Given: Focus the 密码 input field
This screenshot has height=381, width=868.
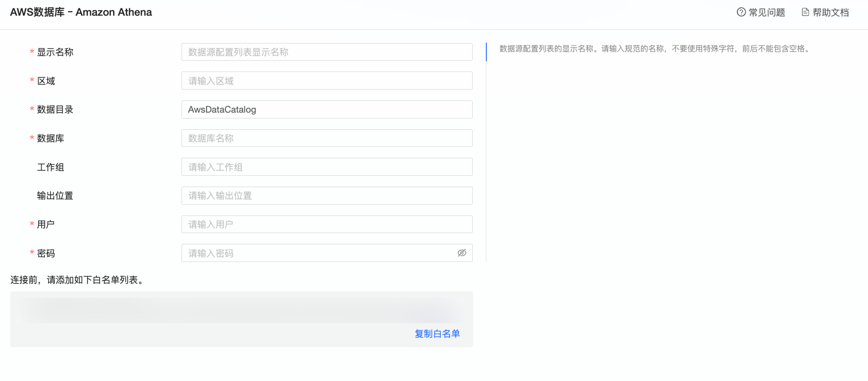Looking at the screenshot, I should pos(327,253).
